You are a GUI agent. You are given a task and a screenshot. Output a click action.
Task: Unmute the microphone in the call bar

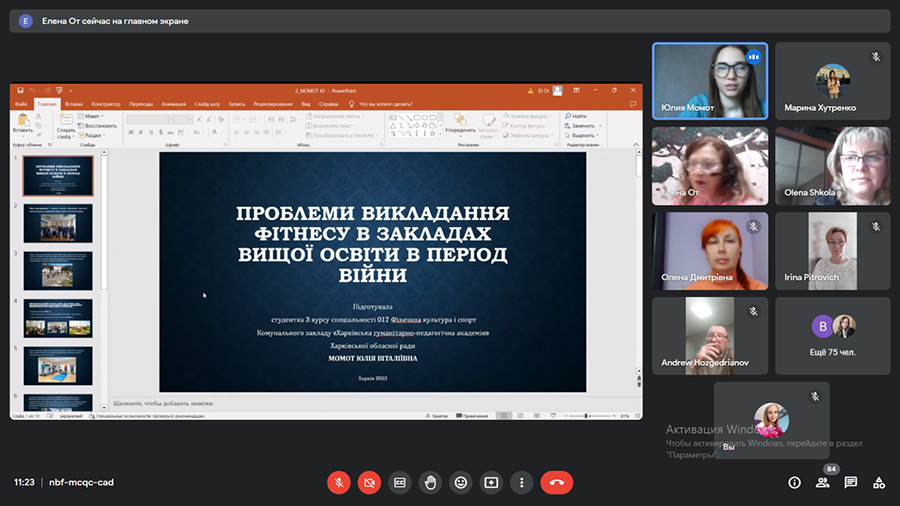tap(339, 482)
